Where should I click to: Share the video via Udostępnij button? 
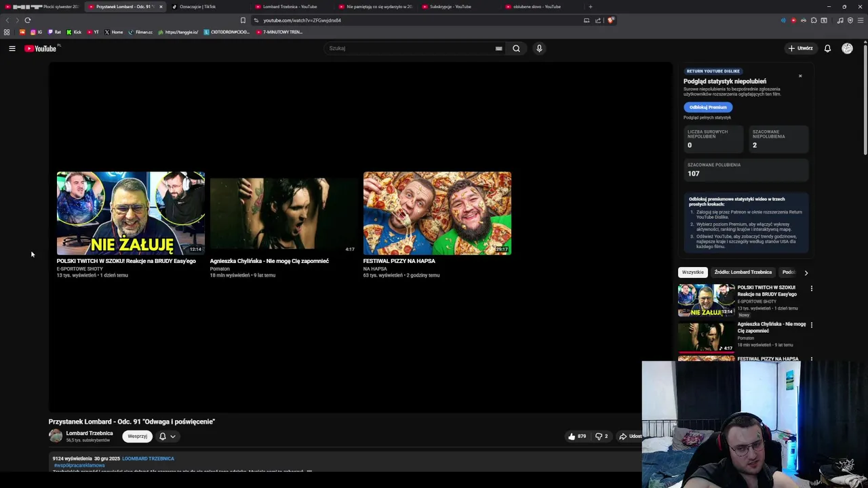[630, 436]
